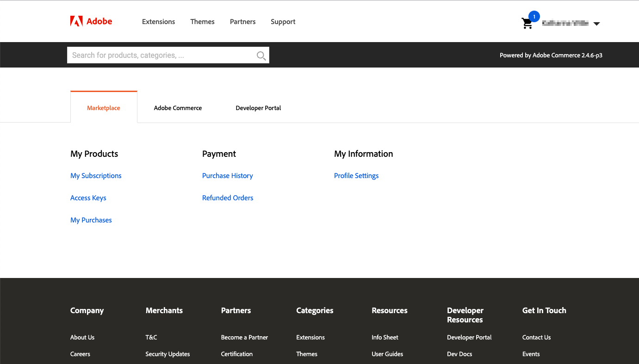Open User Guides footer link
639x364 pixels.
tap(387, 354)
